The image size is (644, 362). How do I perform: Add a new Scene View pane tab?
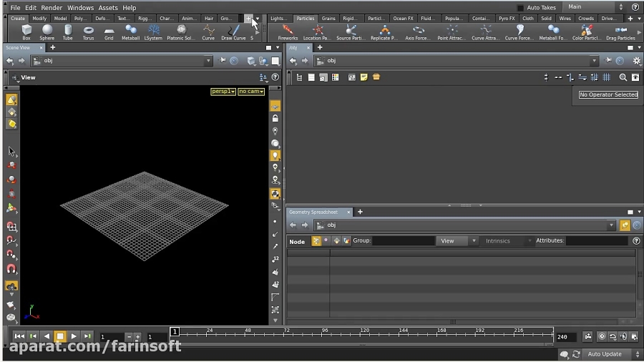[52, 48]
